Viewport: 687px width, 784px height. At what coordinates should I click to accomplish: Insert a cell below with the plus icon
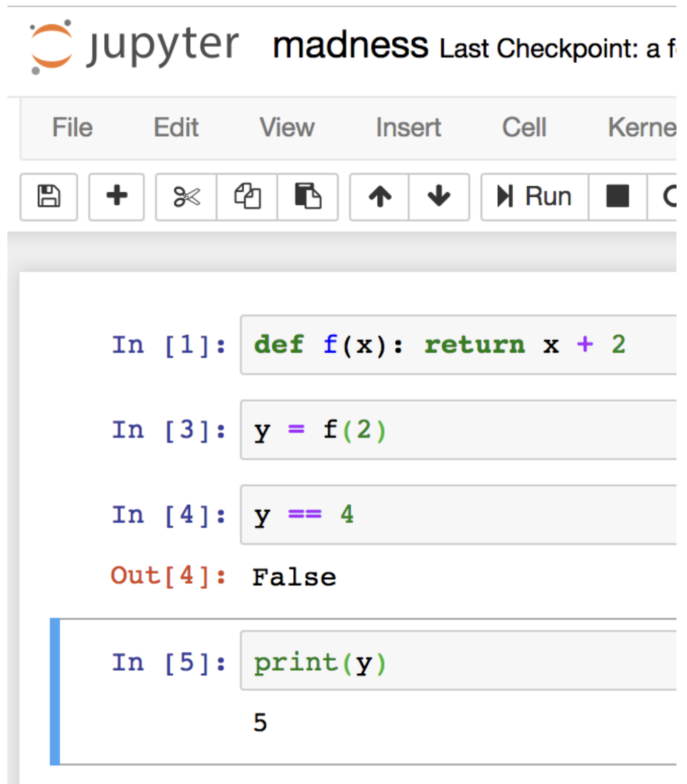coord(117,197)
